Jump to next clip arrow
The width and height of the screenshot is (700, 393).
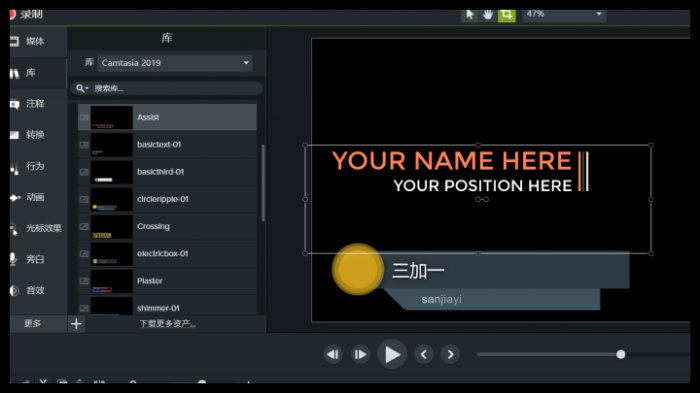(450, 355)
